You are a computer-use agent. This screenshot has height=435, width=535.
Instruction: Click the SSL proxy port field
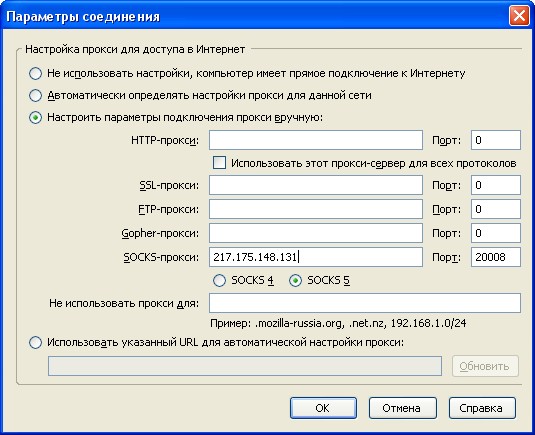click(x=496, y=185)
